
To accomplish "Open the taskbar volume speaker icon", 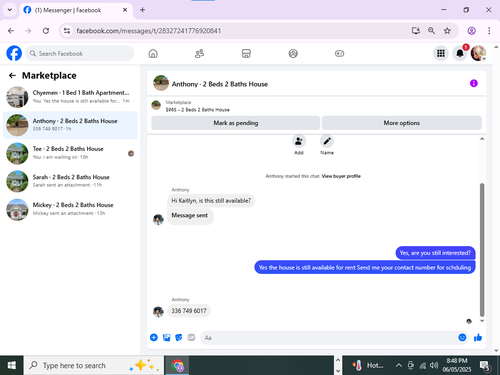I will (434, 366).
